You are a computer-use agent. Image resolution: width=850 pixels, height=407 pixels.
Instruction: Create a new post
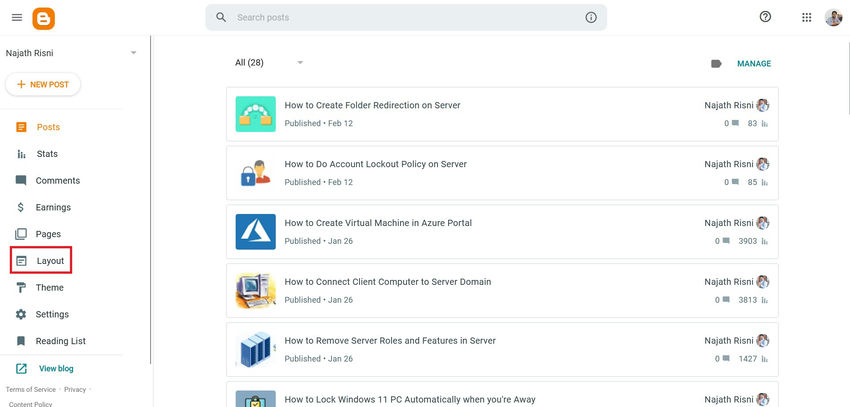pyautogui.click(x=43, y=85)
